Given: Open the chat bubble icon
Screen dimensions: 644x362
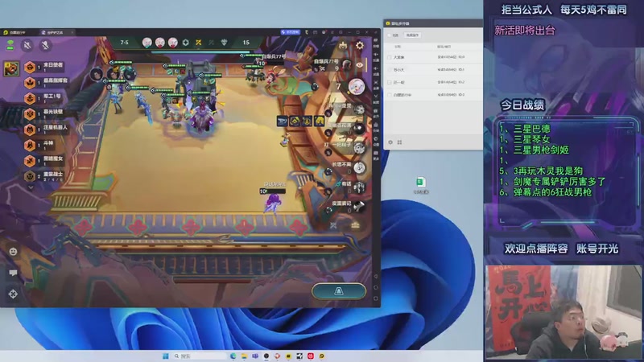Looking at the screenshot, I should pyautogui.click(x=13, y=273).
